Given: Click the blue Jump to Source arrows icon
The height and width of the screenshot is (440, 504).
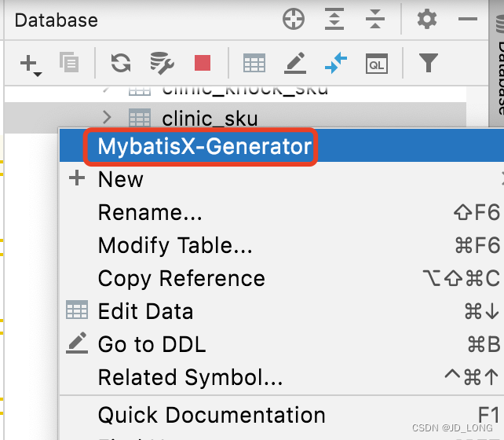Looking at the screenshot, I should pyautogui.click(x=336, y=63).
